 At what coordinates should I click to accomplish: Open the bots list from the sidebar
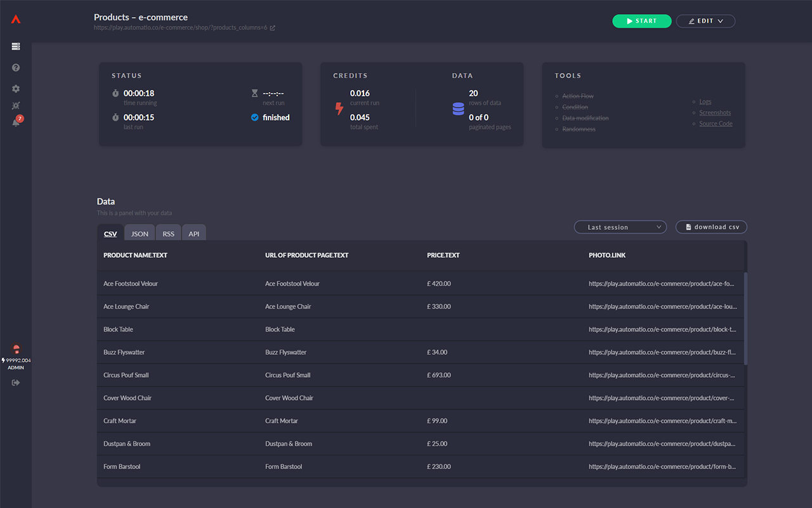(x=15, y=46)
